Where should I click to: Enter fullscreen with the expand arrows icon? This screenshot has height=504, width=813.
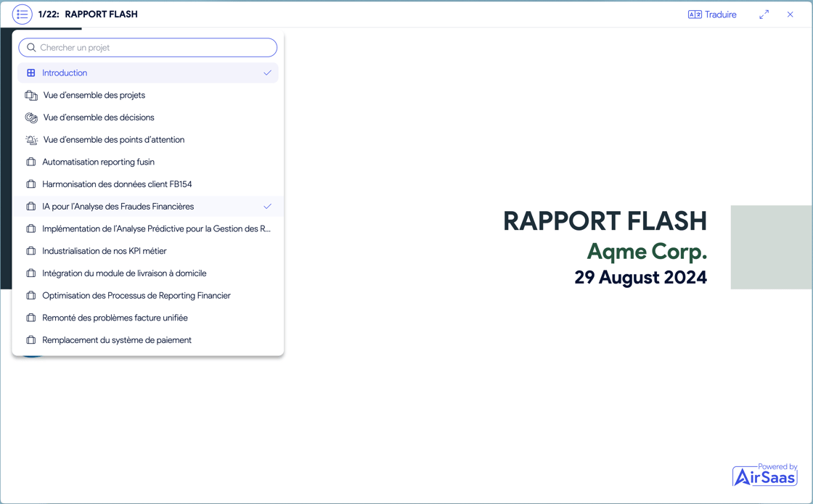[764, 15]
